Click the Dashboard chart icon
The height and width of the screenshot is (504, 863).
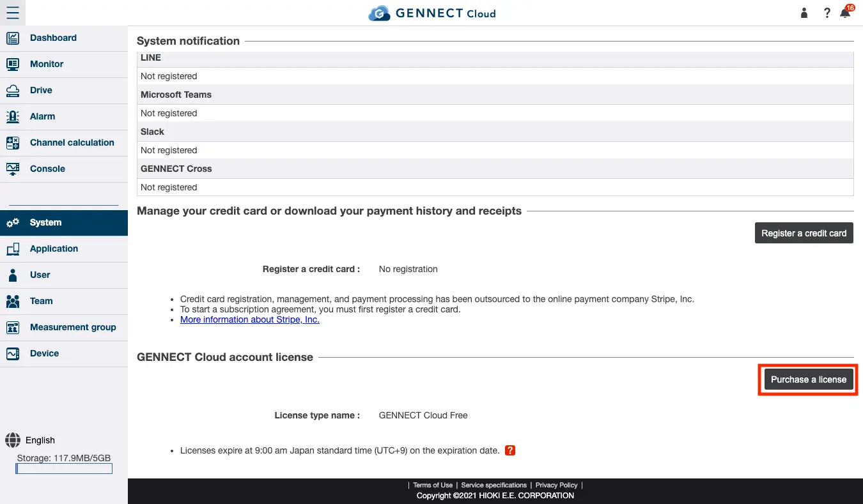point(13,38)
